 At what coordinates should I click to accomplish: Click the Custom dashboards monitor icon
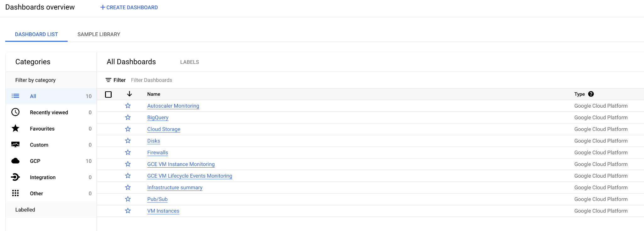point(15,145)
